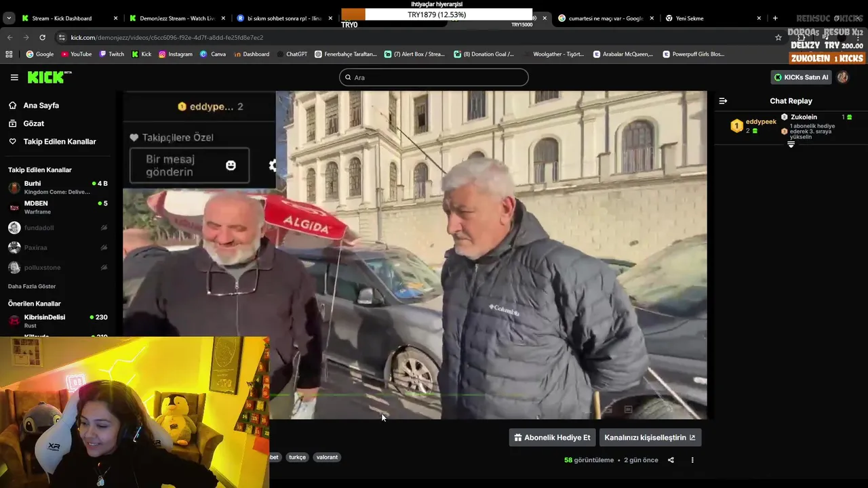Screen dimensions: 868x488
Task: Open Burhi followed channel
Action: click(58, 188)
